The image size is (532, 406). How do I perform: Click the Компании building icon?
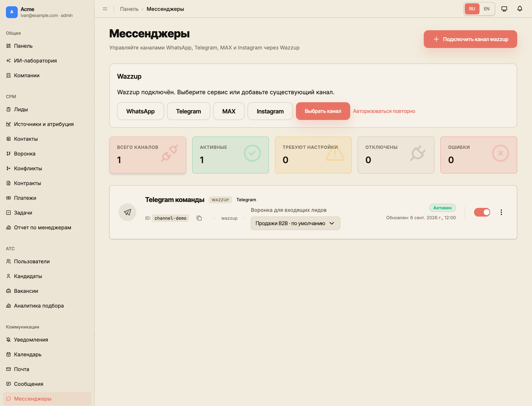[x=9, y=75]
